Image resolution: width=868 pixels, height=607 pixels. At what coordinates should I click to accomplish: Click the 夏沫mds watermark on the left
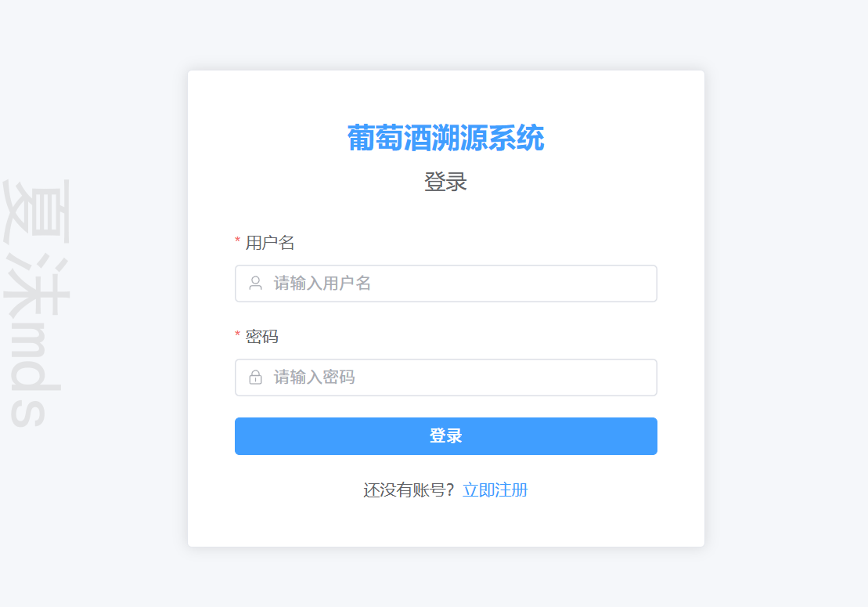click(x=35, y=302)
